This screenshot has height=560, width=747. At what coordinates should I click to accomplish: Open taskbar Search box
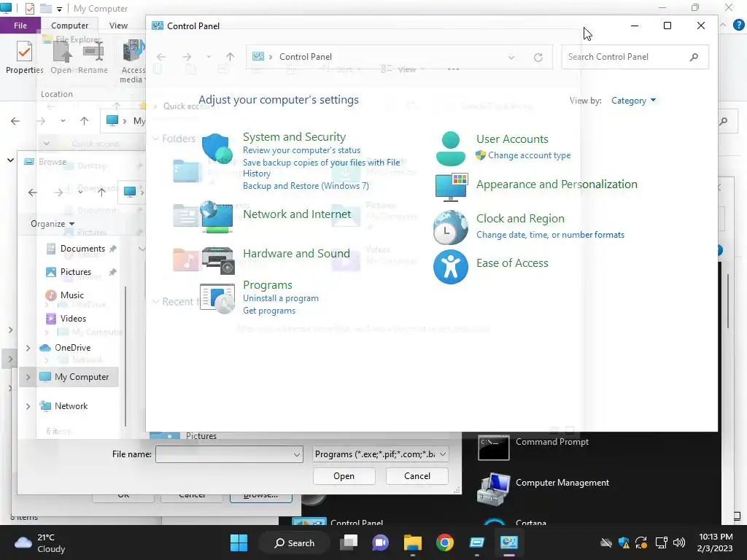point(293,542)
